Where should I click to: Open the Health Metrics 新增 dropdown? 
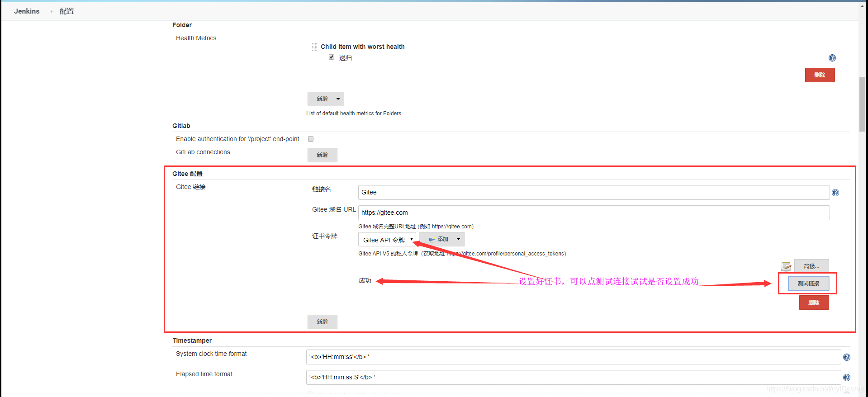coord(326,99)
